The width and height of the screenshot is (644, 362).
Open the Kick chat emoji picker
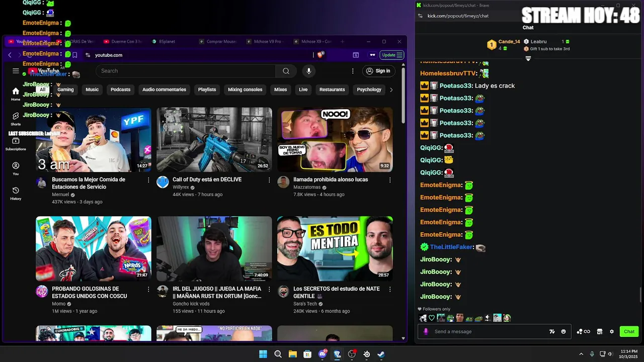[563, 331]
